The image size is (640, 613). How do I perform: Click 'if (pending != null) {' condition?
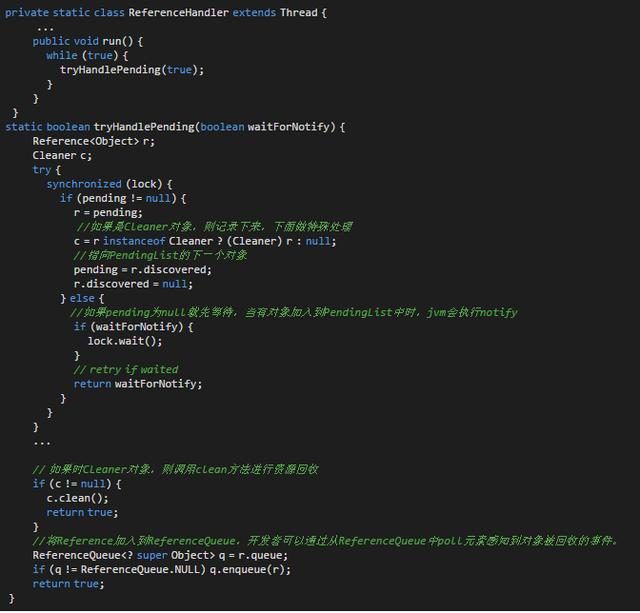click(123, 198)
